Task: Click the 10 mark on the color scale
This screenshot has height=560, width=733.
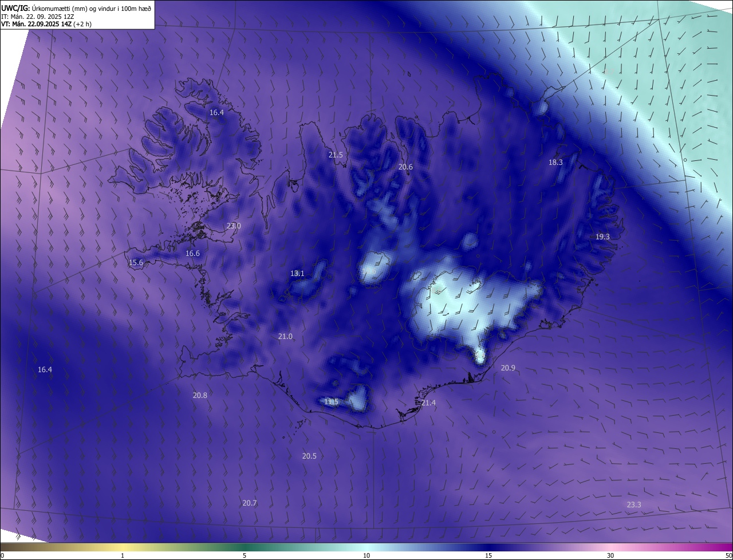Action: 366,555
